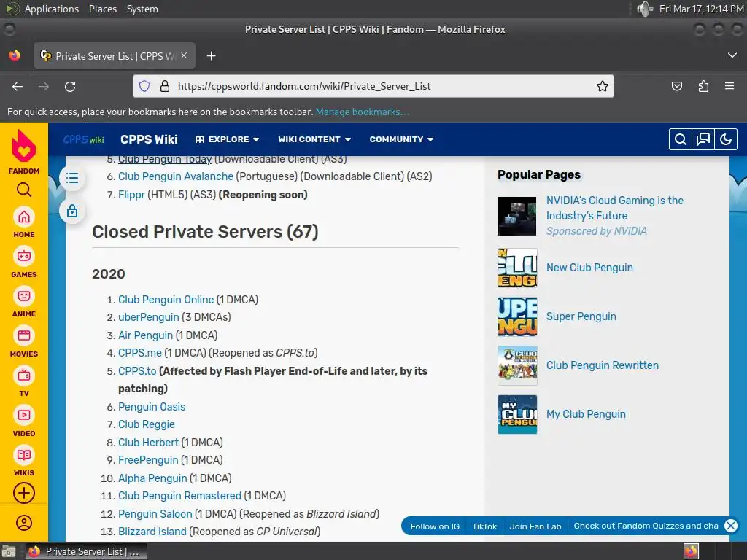The width and height of the screenshot is (747, 560).
Task: Open Firefox extensions icon
Action: pos(703,86)
